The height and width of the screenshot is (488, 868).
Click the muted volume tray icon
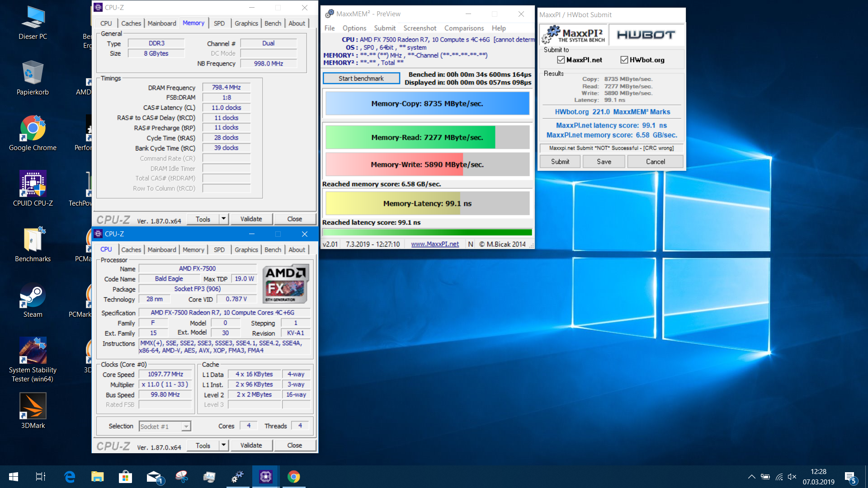coord(792,477)
